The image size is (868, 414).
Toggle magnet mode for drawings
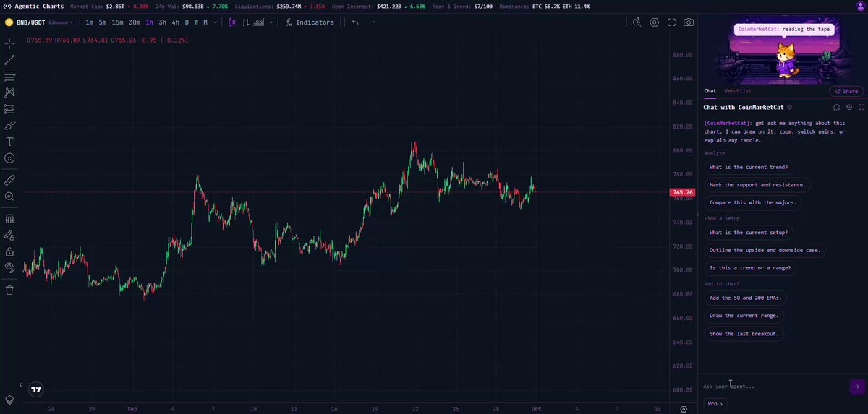pos(9,218)
